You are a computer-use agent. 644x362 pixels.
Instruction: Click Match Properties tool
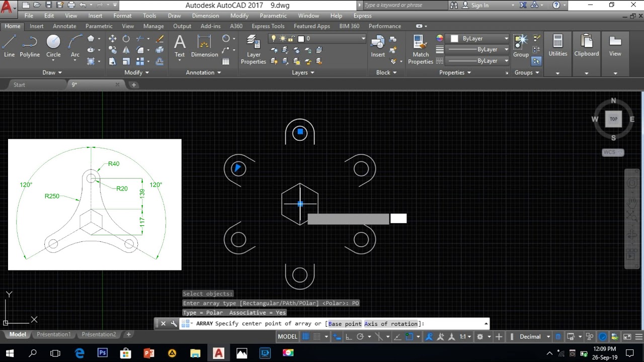pos(421,50)
